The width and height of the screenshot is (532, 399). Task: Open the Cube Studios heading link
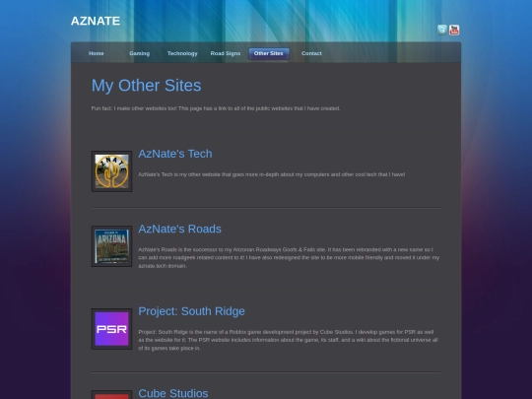(x=173, y=393)
